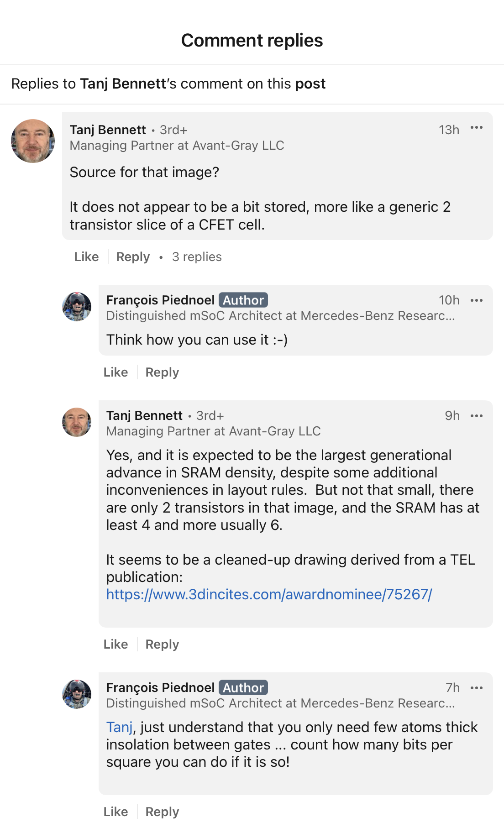Like François's reply about insolation between gates
Image resolution: width=504 pixels, height=828 pixels.
[x=115, y=812]
